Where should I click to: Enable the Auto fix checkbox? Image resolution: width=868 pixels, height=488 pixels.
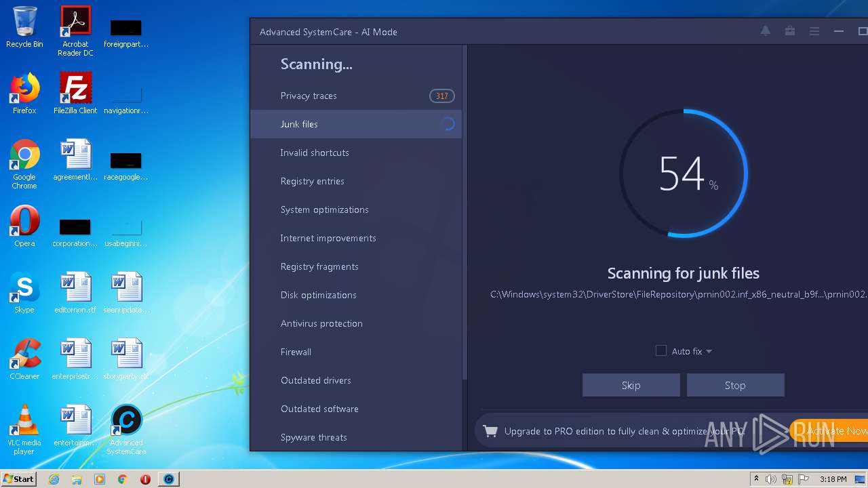pos(661,350)
